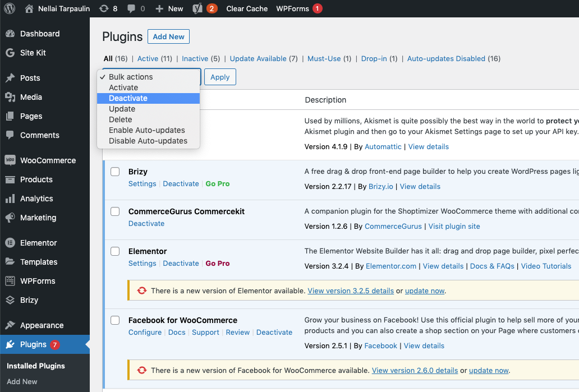Open Docs & FAQs link for Elementor
Image resolution: width=579 pixels, height=392 pixels.
tap(492, 266)
